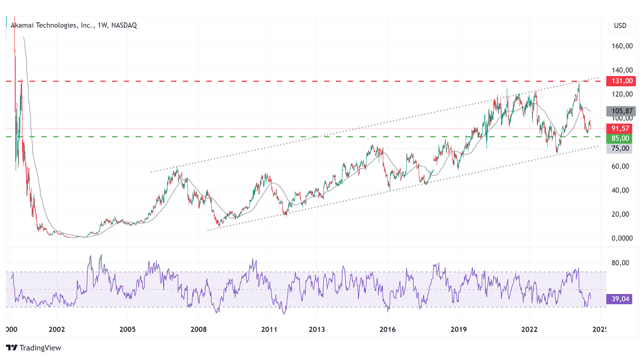This screenshot has width=644, height=358.
Task: Click the 2008 time axis label
Action: click(x=199, y=330)
